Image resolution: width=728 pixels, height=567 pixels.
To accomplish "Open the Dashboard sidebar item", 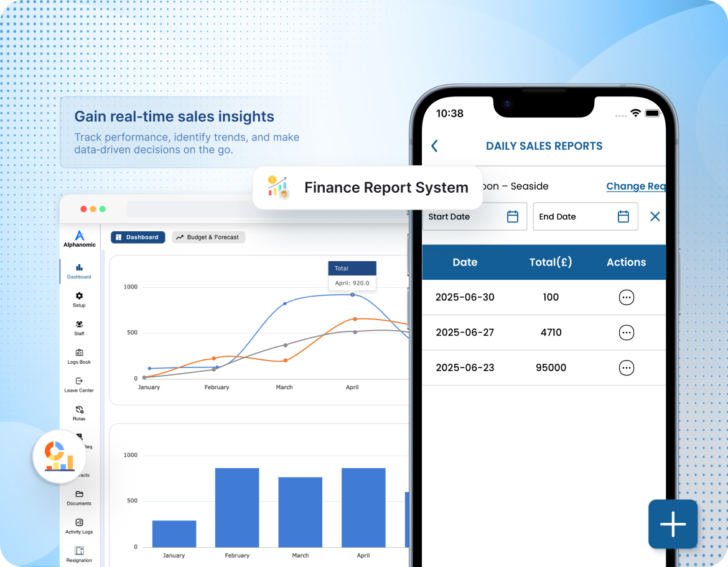I will [79, 271].
